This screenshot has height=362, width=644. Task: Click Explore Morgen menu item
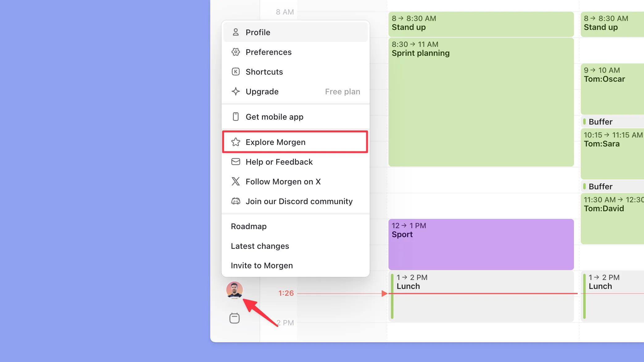pos(295,142)
